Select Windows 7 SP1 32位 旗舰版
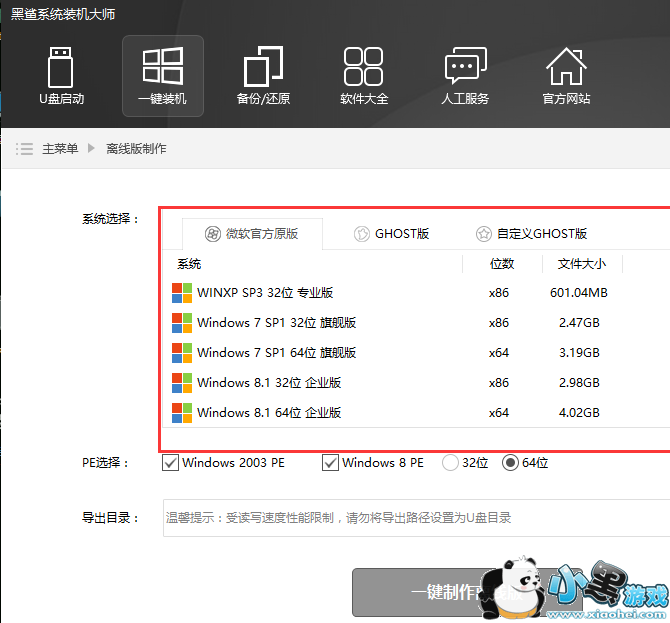This screenshot has height=623, width=670. point(276,323)
